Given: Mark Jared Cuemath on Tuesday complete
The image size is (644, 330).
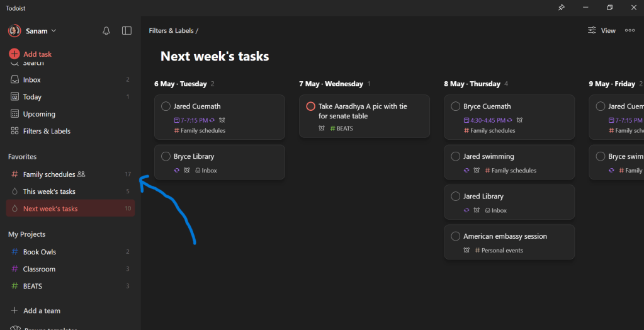Looking at the screenshot, I should point(166,106).
